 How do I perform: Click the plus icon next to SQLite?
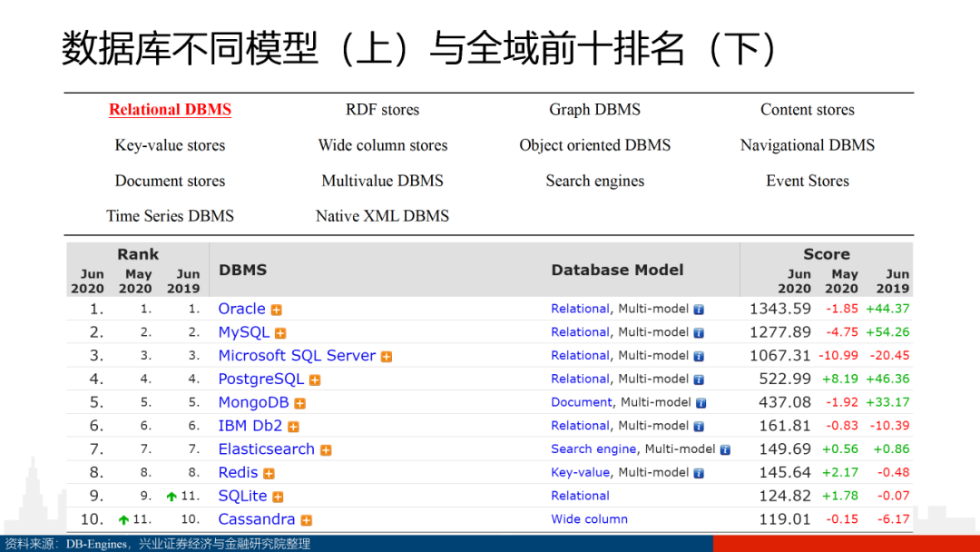[x=279, y=497]
